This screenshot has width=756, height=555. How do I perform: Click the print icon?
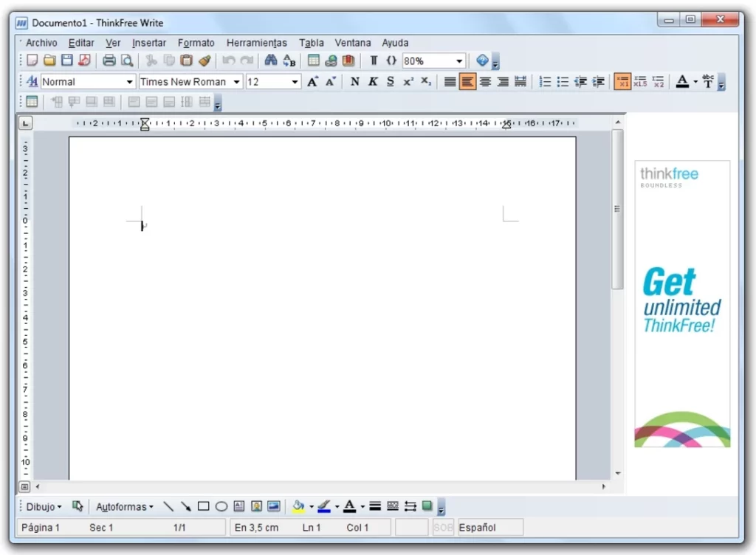coord(109,61)
